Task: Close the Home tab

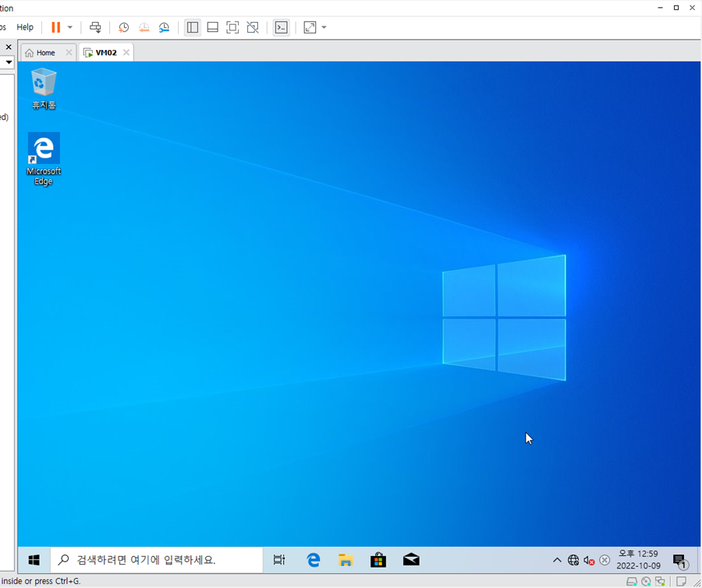Action: pyautogui.click(x=69, y=52)
